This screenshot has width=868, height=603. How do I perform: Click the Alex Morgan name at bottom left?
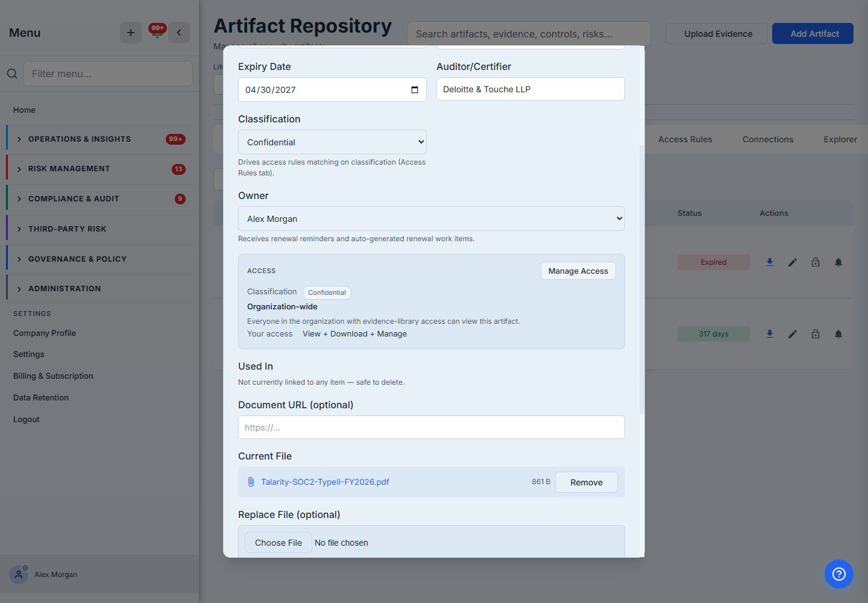click(56, 575)
